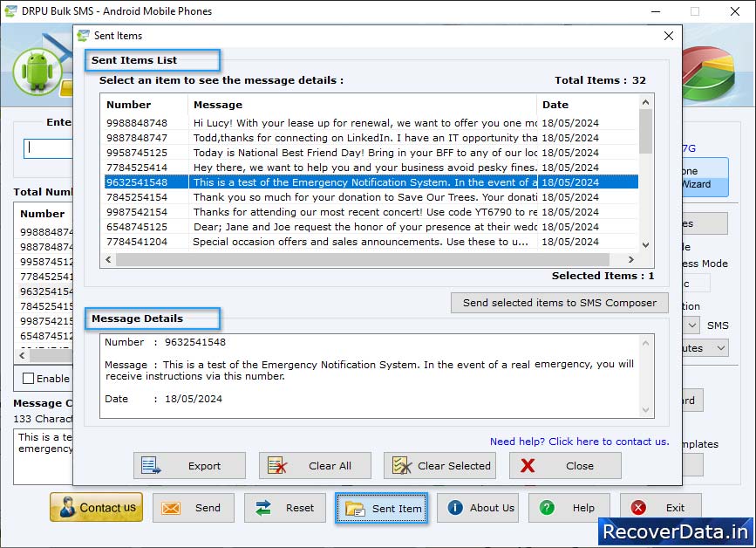756x548 pixels.
Task: Click the horizontal scrollbar thumb in sent list
Action: (363, 259)
